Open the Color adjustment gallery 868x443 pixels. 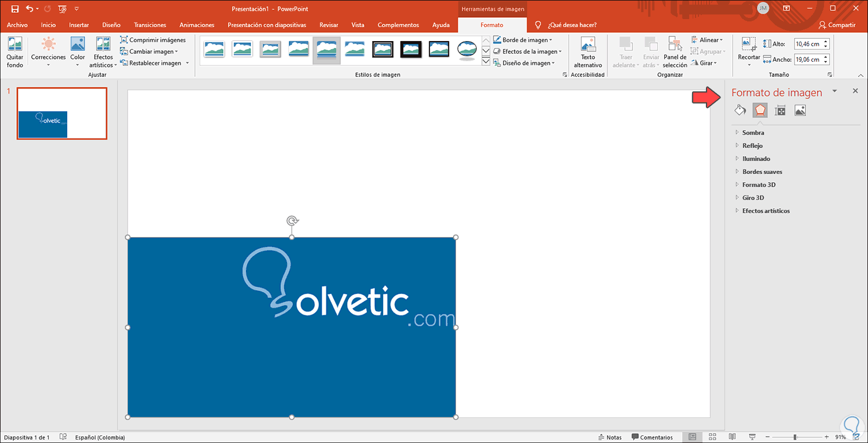pyautogui.click(x=78, y=53)
